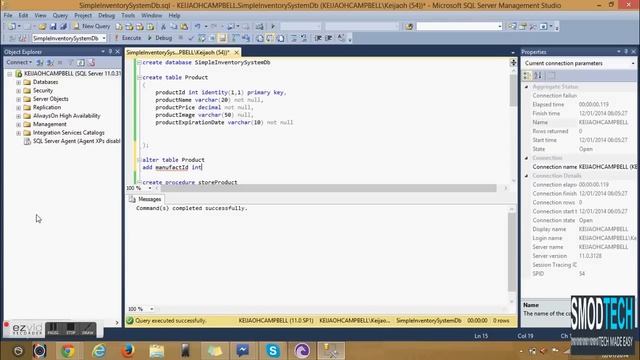
Task: Open the File menu
Action: [8, 16]
